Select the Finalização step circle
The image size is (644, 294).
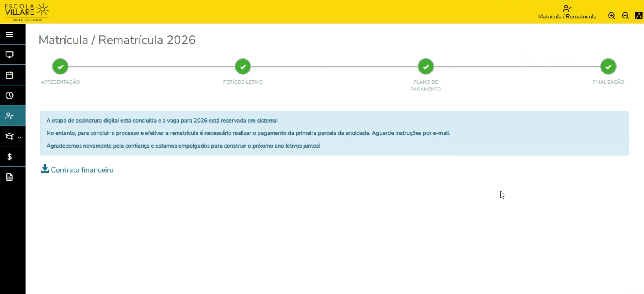coord(608,67)
